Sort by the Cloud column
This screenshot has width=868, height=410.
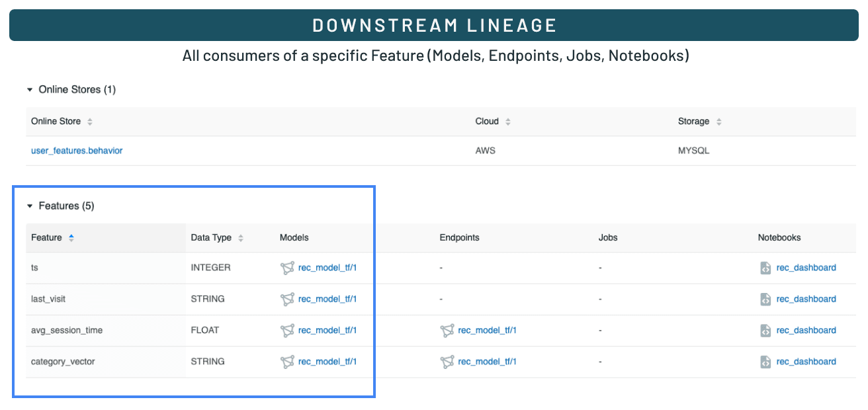508,122
